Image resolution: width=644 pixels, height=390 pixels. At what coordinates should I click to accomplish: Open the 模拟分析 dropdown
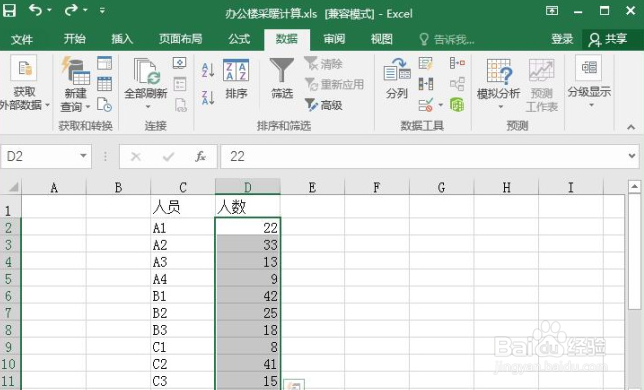499,84
